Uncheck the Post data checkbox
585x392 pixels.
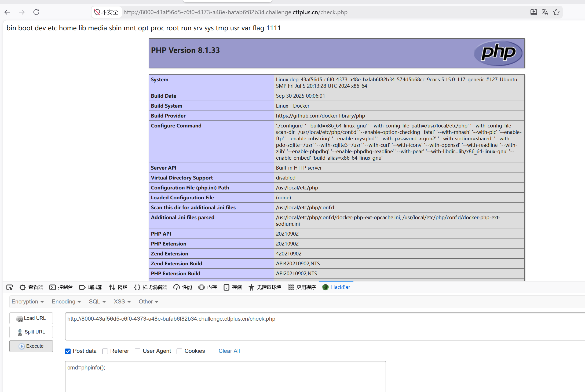[x=68, y=351]
